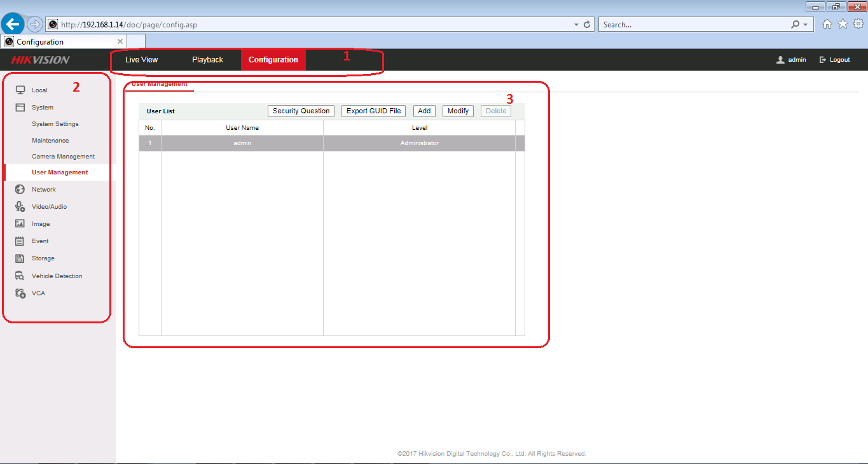The height and width of the screenshot is (464, 868).
Task: Click the Vehicle Detection car icon
Action: click(20, 276)
